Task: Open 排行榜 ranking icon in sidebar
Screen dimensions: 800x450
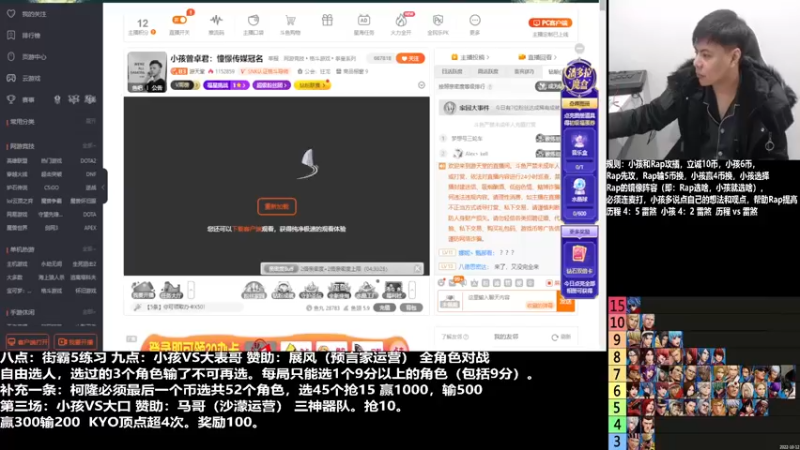Action: point(11,35)
